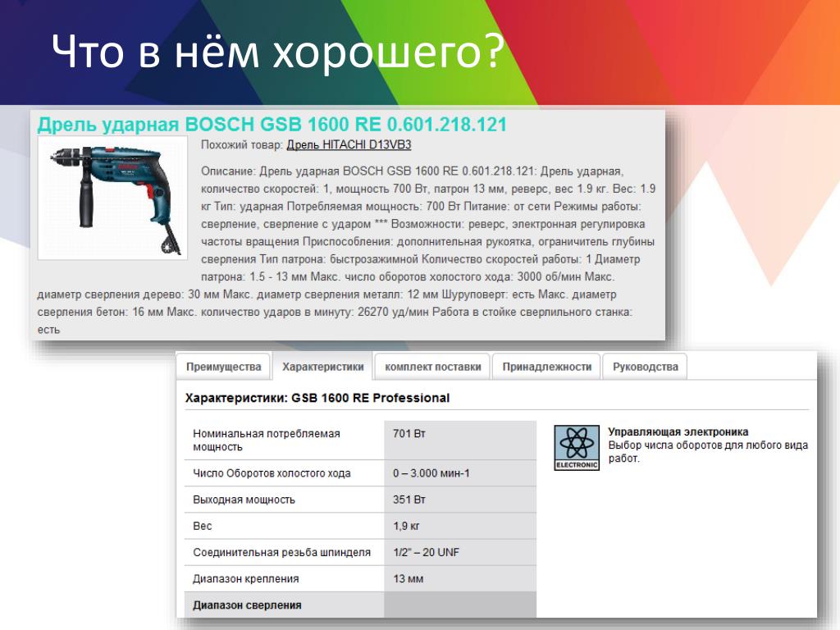Image resolution: width=840 pixels, height=630 pixels.
Task: Select the slide heading Что в нём хорошего?
Action: pyautogui.click(x=277, y=52)
